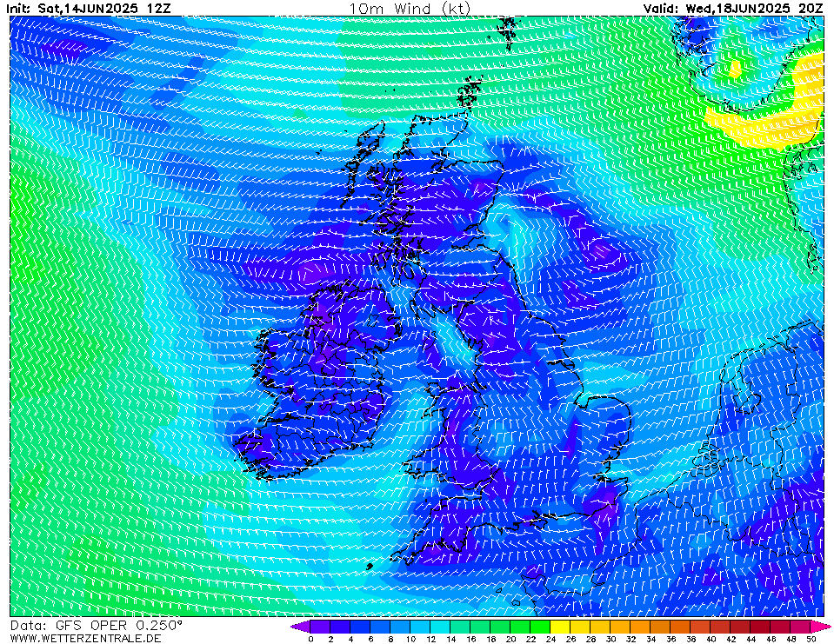Image resolution: width=834 pixels, height=644 pixels.
Task: Select the cyan 12–14 kt legend swatch
Action: (440, 627)
